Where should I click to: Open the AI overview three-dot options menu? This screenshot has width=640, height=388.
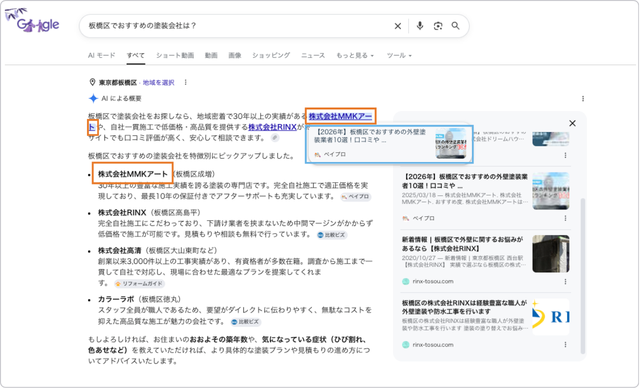tap(583, 98)
